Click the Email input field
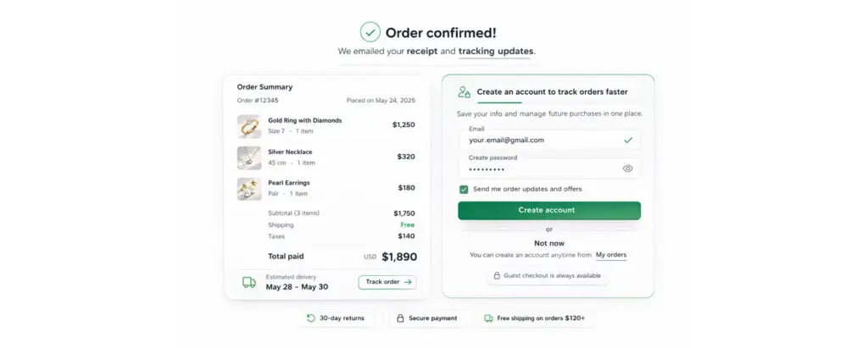Viewport: 868px width, 348px height. click(542, 140)
